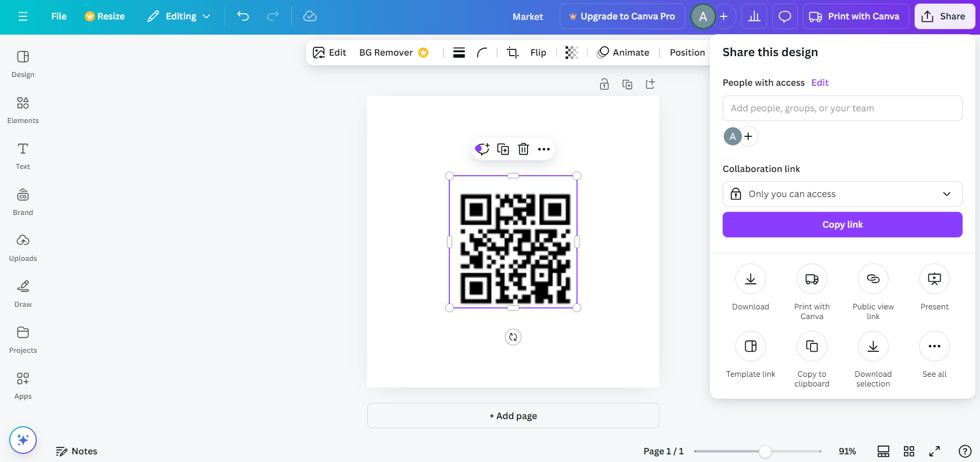
Task: Open more options for selected element
Action: (544, 149)
